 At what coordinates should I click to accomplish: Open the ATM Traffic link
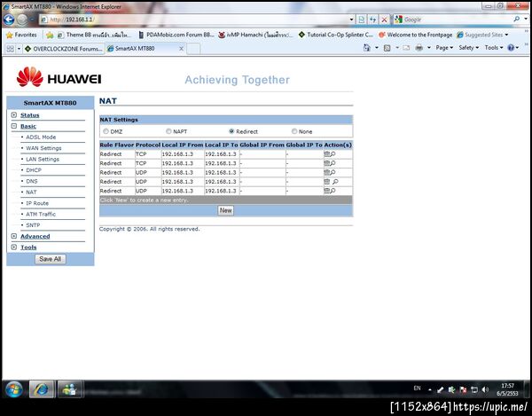pos(41,214)
